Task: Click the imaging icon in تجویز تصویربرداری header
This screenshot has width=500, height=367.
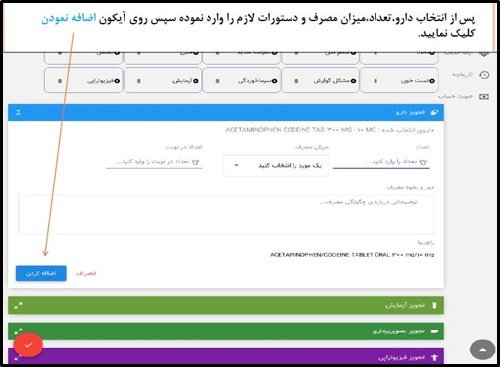Action: tap(434, 331)
